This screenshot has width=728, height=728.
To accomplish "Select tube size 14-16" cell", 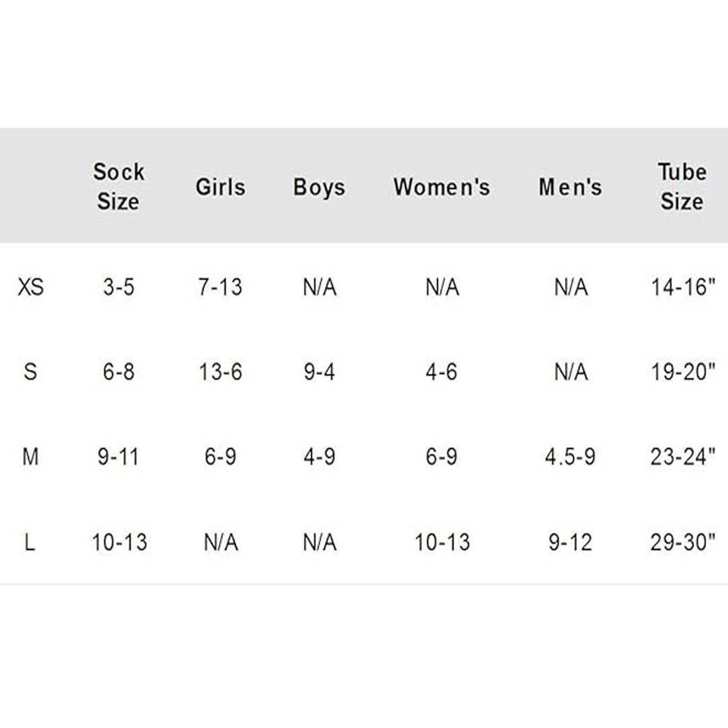I will (x=682, y=287).
